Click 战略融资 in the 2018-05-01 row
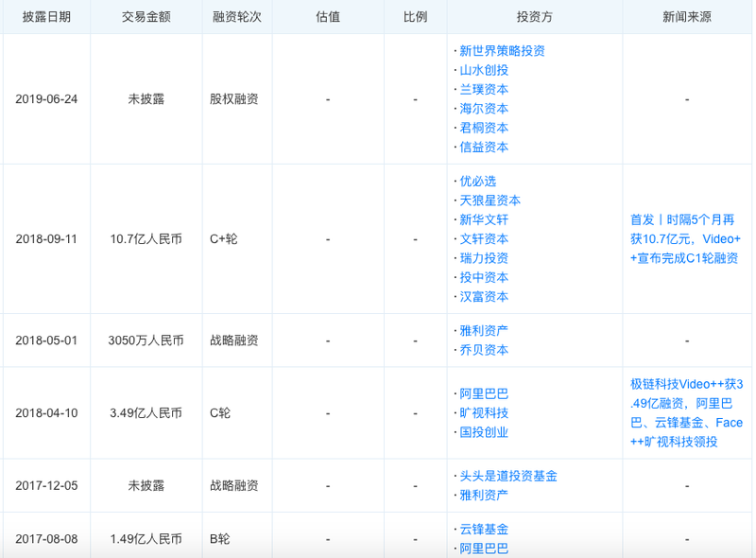This screenshot has width=756, height=558. 233,340
